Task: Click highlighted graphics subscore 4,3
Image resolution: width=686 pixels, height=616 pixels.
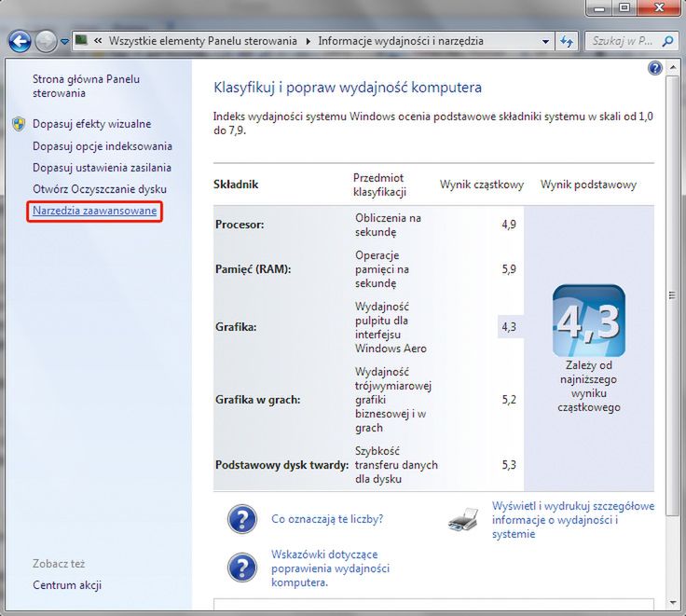Action: [509, 327]
